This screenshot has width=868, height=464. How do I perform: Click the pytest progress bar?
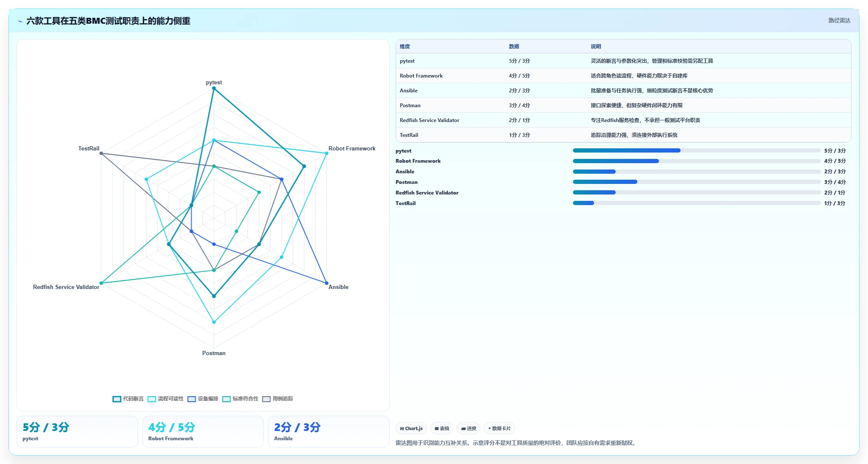tap(696, 150)
